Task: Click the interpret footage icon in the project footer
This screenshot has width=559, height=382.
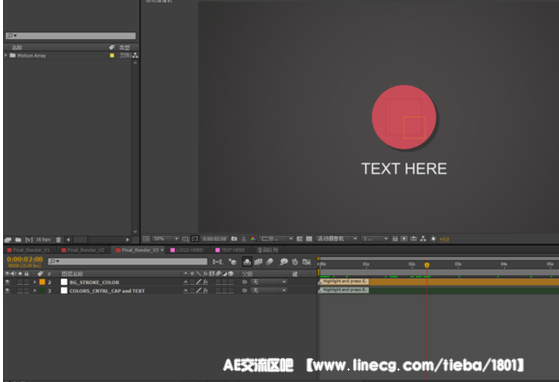Action: [x=8, y=240]
